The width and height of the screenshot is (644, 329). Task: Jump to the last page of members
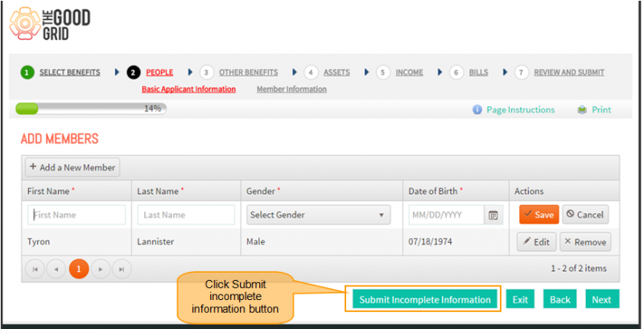(x=122, y=269)
